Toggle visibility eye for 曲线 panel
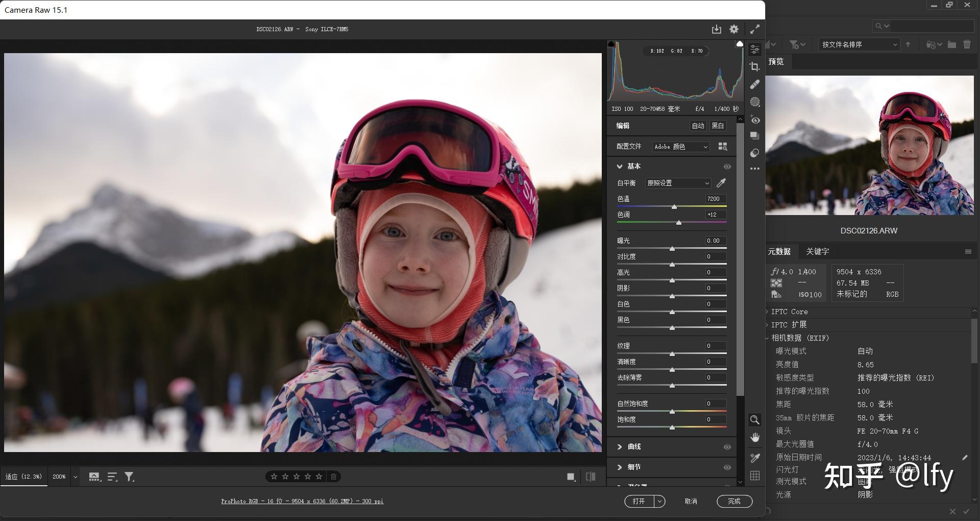 pyautogui.click(x=727, y=447)
